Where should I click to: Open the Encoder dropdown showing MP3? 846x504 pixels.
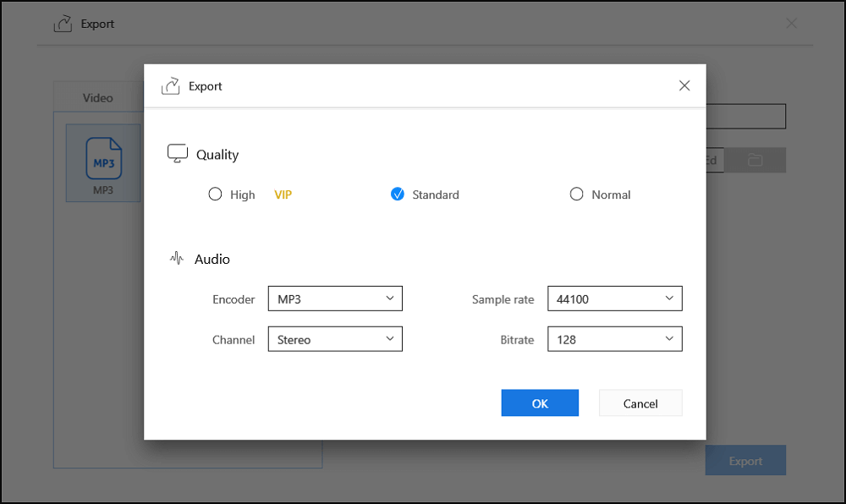tap(335, 299)
